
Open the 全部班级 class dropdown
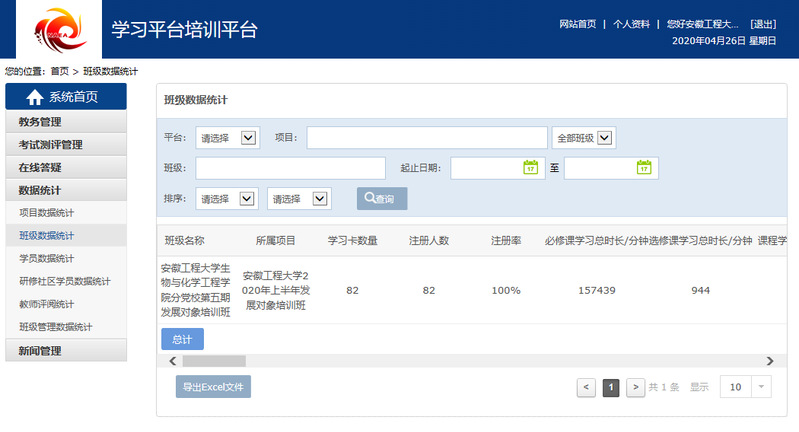[x=583, y=138]
